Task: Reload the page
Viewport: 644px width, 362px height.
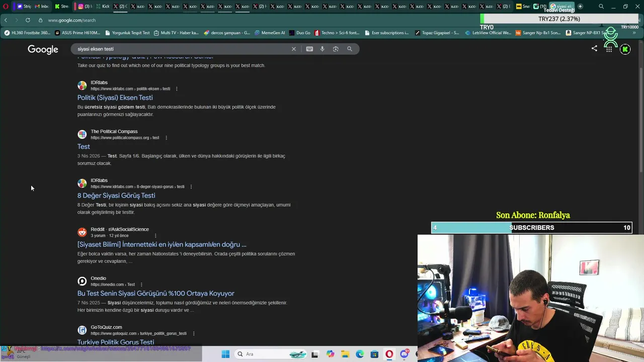Action: [28, 20]
